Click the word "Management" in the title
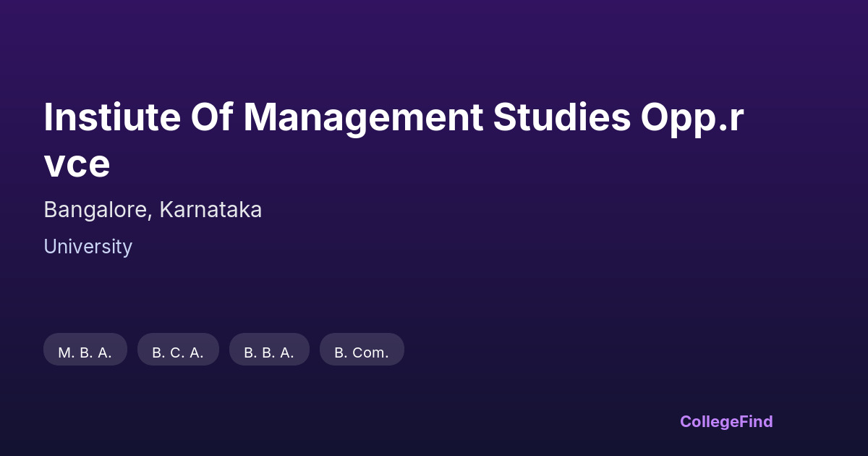Image resolution: width=868 pixels, height=456 pixels. (x=363, y=117)
